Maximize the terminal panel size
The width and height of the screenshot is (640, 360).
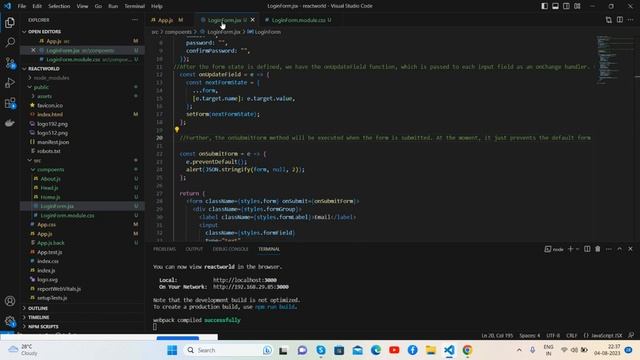click(620, 249)
